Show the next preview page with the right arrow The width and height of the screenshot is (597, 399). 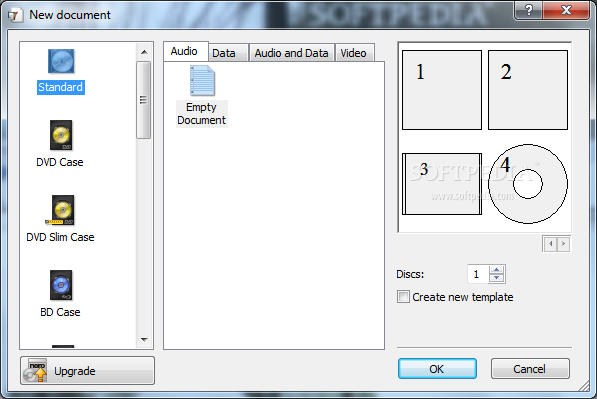[563, 244]
